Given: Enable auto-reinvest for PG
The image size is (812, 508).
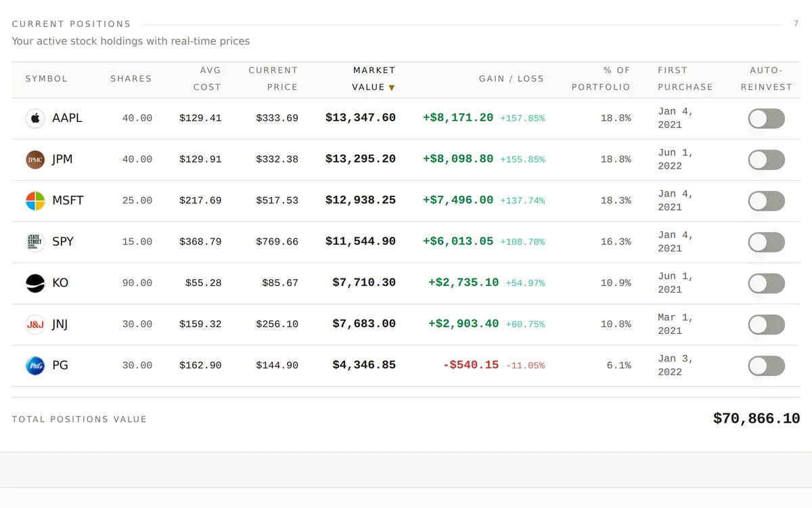Looking at the screenshot, I should coord(767,366).
